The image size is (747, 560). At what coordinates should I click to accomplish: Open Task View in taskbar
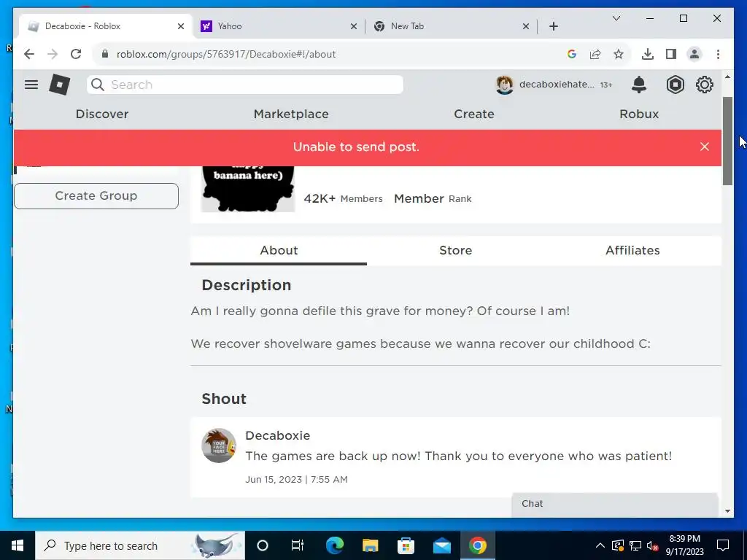pos(298,545)
